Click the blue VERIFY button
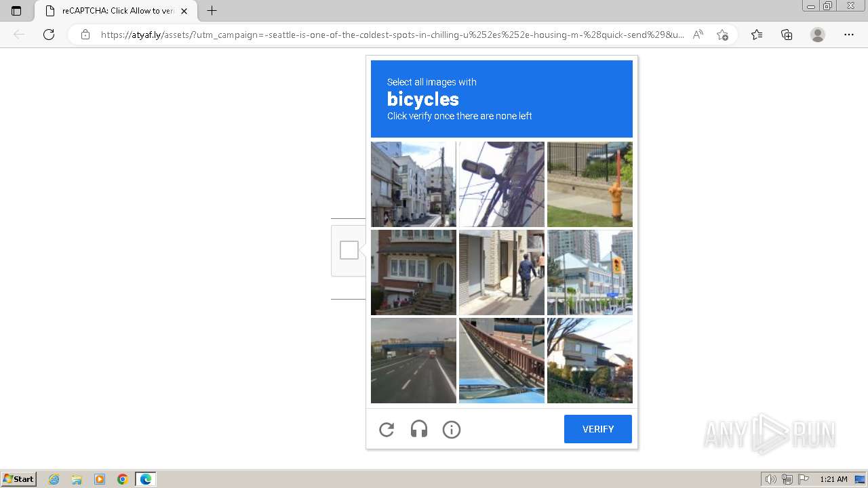 click(x=598, y=429)
